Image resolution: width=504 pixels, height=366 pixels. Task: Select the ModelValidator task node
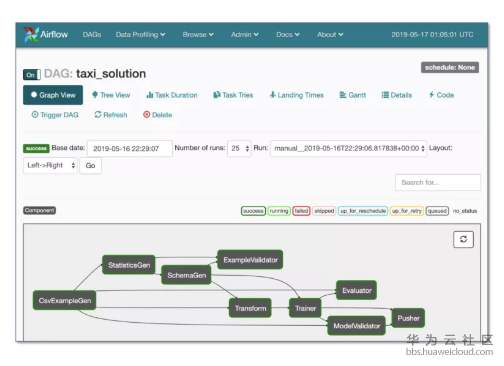coord(357,326)
